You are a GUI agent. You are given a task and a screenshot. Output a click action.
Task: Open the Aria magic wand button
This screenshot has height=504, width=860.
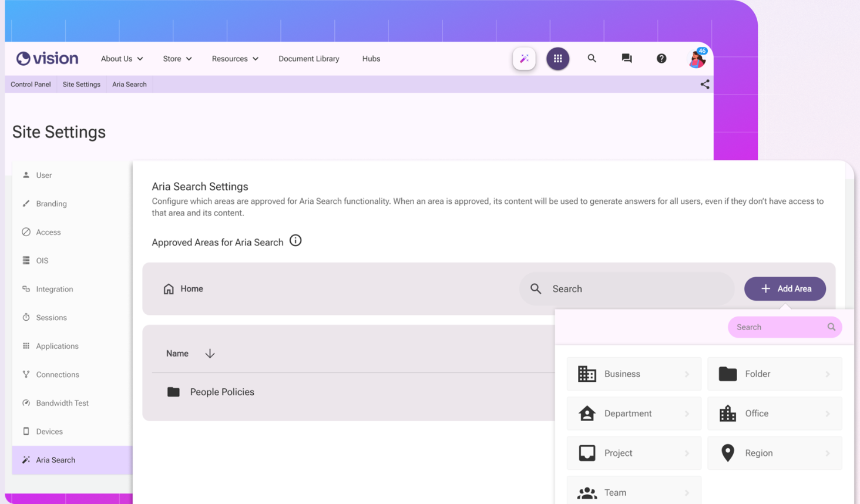[x=524, y=59]
